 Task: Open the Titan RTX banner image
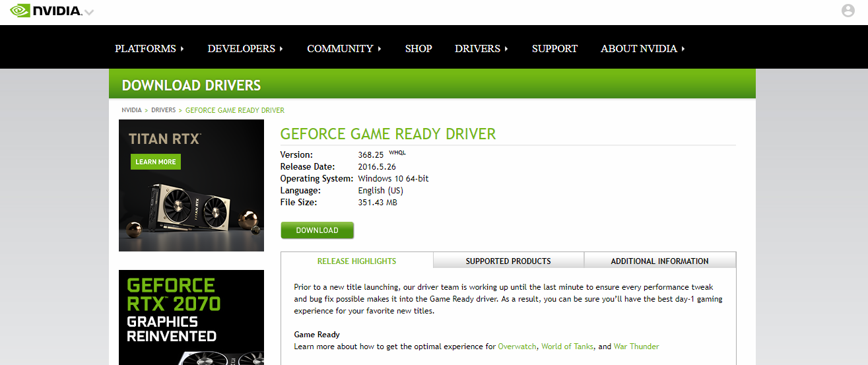point(191,185)
